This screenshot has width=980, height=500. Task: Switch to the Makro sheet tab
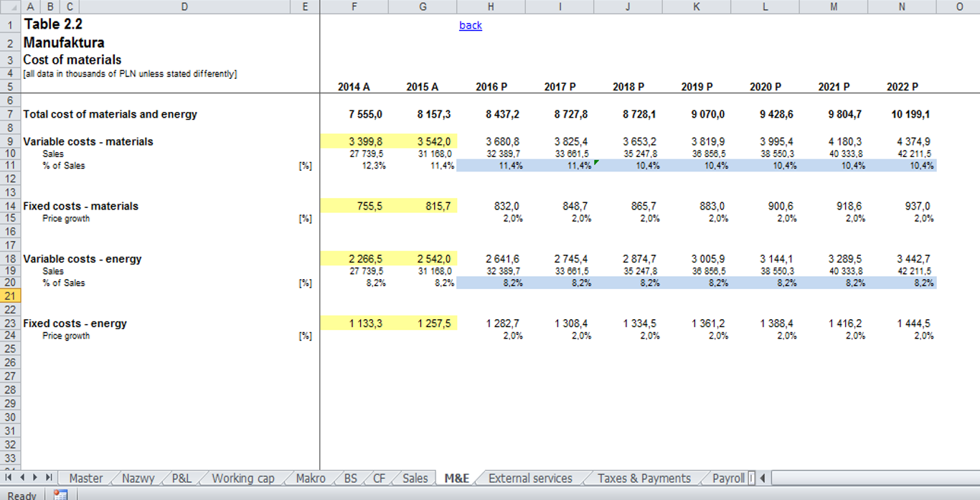310,478
